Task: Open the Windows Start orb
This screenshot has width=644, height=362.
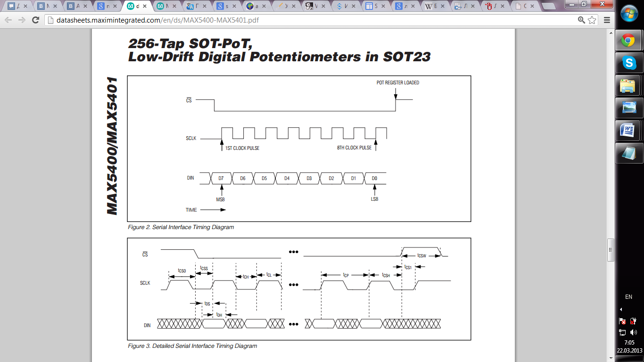Action: (x=629, y=13)
